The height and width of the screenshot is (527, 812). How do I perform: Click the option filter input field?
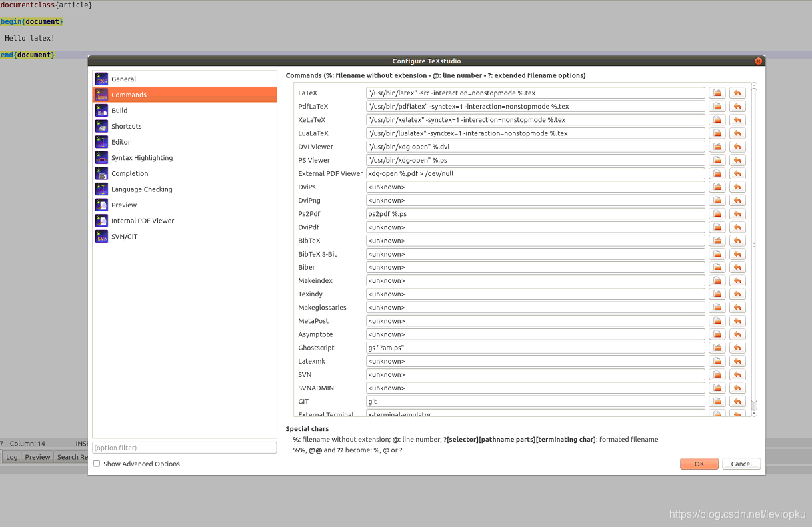click(185, 447)
